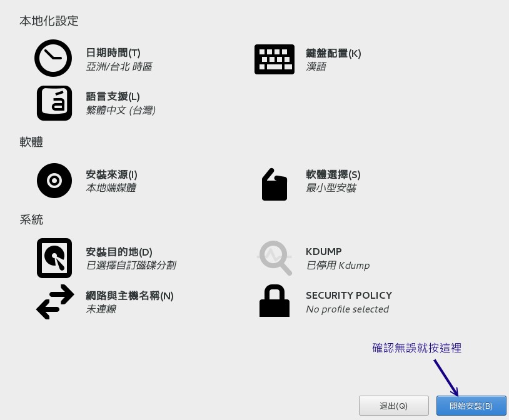Click the clock icon for date and time
The image size is (509, 420).
[53, 58]
